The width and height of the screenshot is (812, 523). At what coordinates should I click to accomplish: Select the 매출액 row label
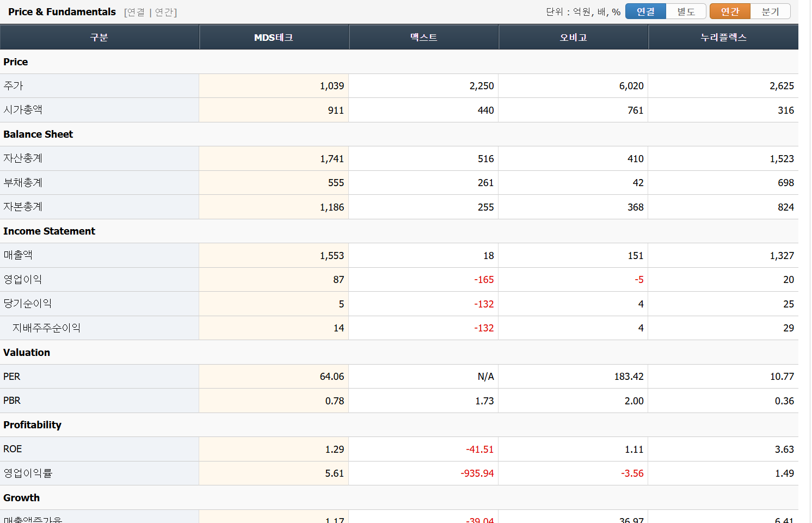click(x=18, y=255)
